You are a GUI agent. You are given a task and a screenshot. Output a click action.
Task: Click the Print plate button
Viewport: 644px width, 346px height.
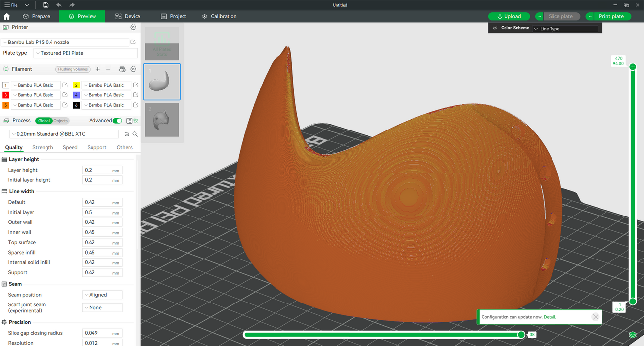[611, 16]
